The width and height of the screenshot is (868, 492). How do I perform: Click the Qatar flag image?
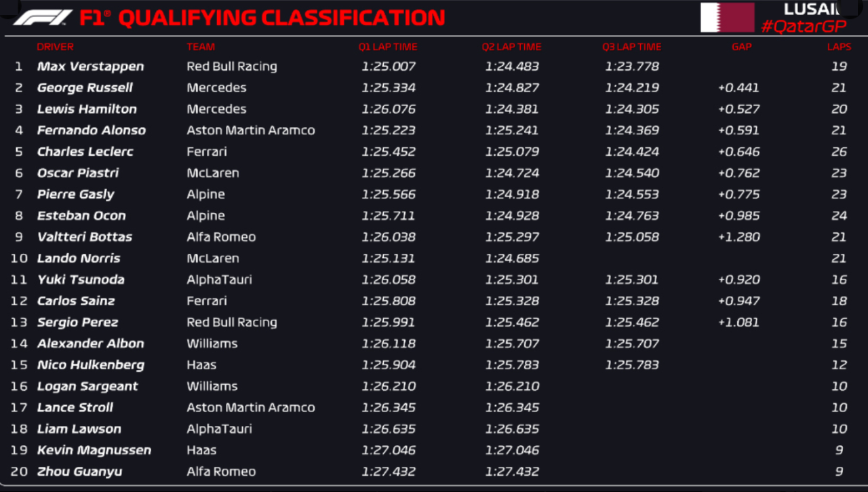pyautogui.click(x=727, y=18)
